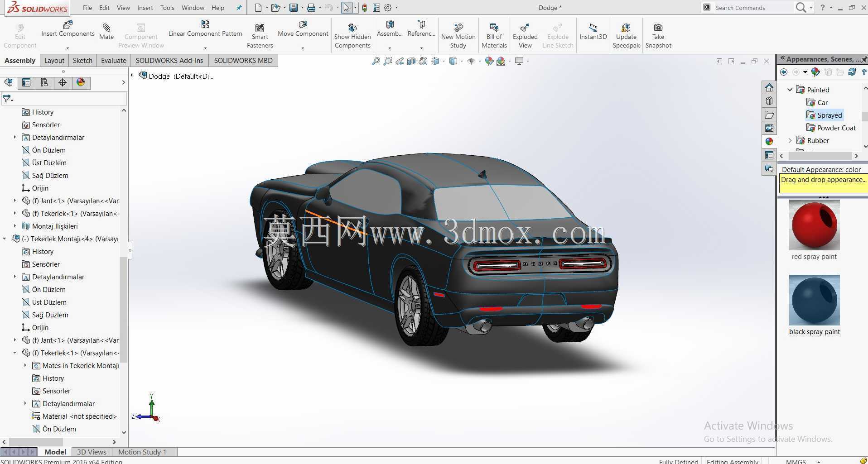868x464 pixels.
Task: Switch to the Motion Study 1 tab
Action: 142,452
